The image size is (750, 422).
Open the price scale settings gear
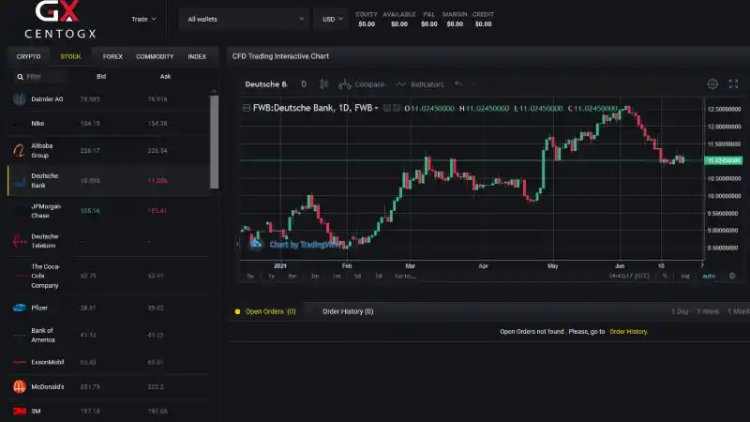coord(732,276)
